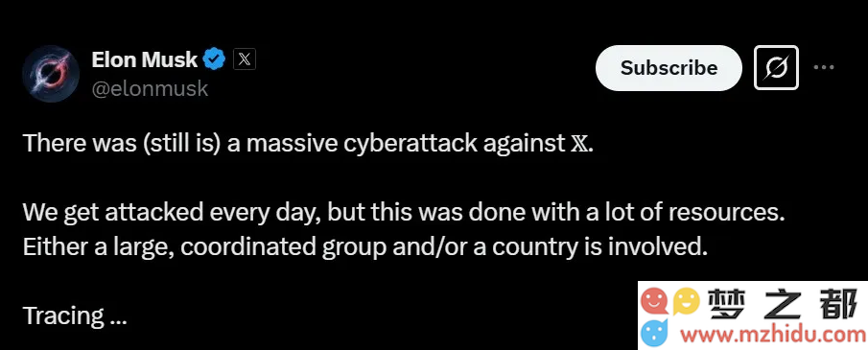Click the blue smiley face watermark icon
The image size is (868, 350).
point(655,334)
